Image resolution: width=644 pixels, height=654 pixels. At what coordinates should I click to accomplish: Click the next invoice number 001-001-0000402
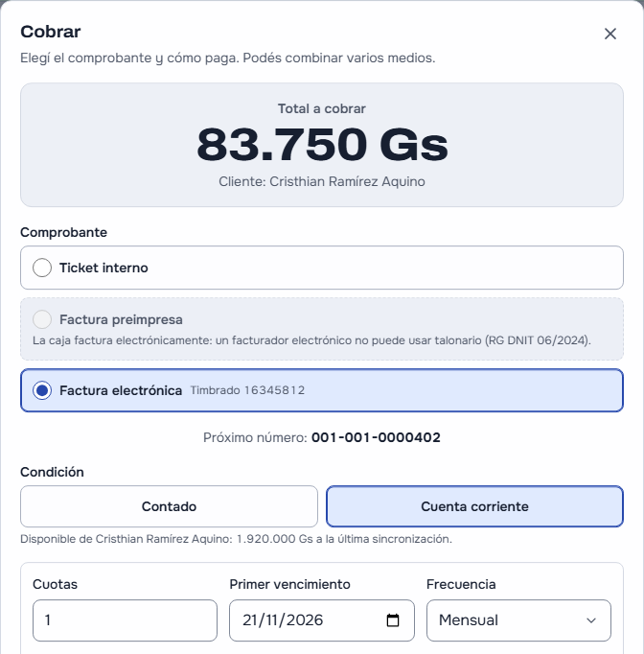[376, 437]
